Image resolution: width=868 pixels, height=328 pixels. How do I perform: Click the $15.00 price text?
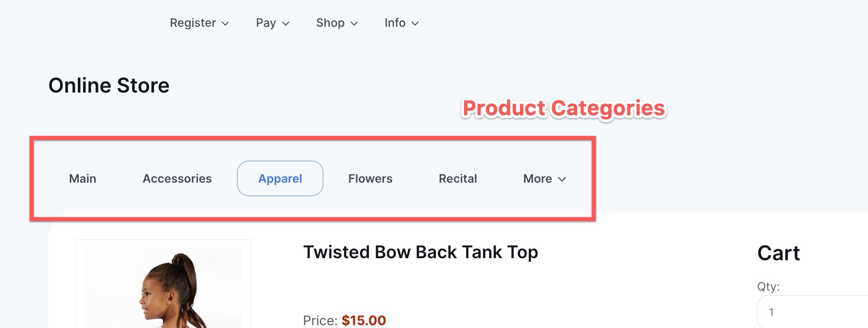point(364,320)
